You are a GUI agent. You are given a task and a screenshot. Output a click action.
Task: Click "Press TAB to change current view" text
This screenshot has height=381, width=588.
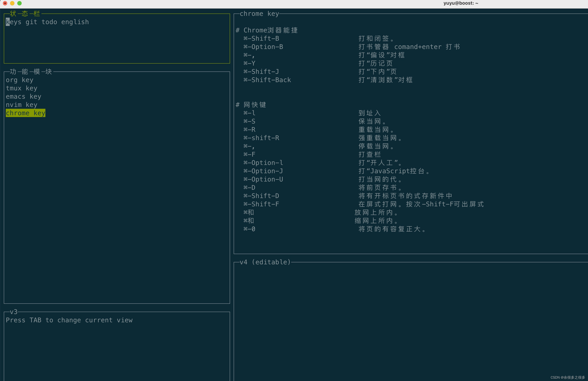point(69,320)
